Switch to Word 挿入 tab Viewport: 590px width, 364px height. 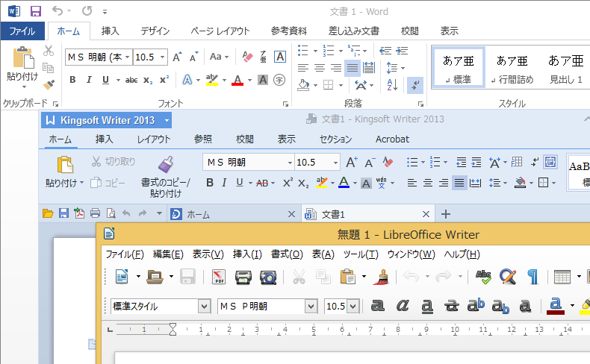click(111, 31)
